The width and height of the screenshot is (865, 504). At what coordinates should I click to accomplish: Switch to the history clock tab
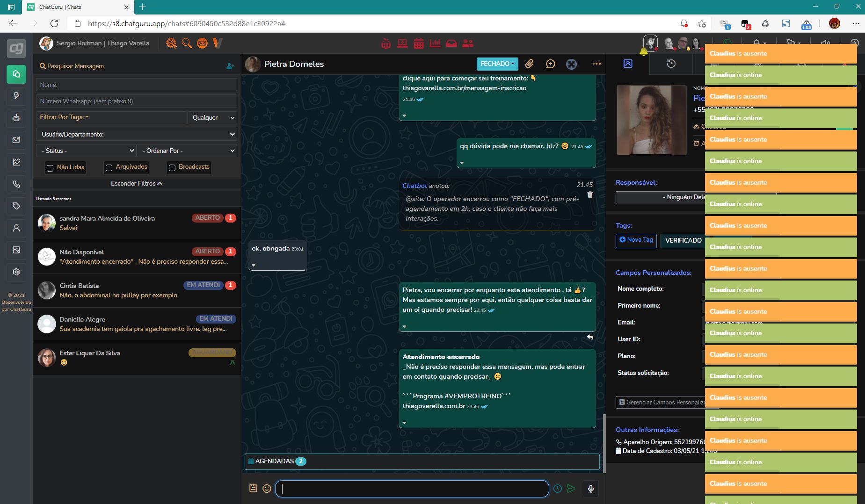tap(671, 64)
